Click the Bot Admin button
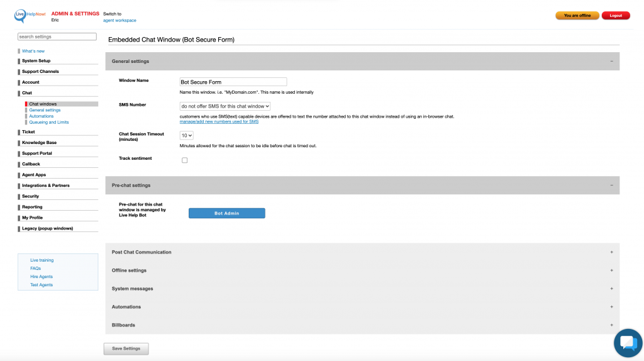Screen dimensions: 644x361 (x=226, y=213)
